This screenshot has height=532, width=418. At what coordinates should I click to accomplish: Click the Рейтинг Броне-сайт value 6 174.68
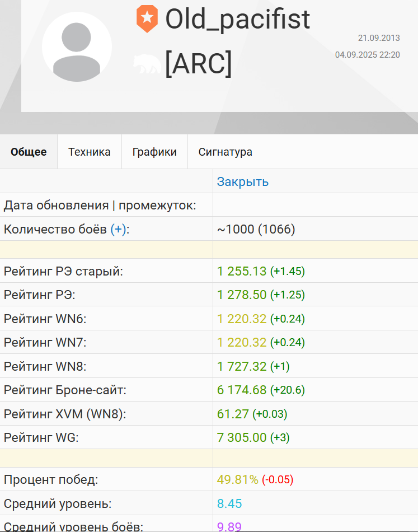pos(242,390)
